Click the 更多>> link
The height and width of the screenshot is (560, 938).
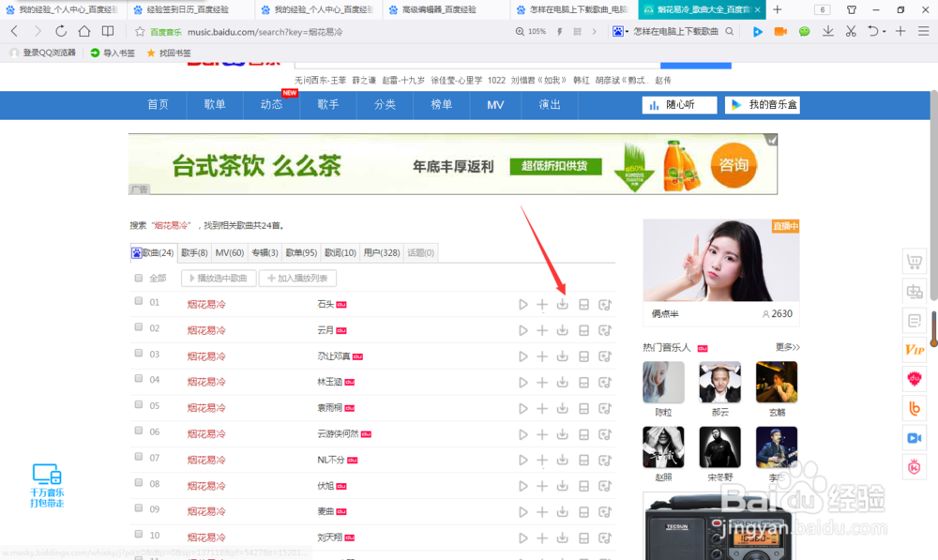[787, 347]
